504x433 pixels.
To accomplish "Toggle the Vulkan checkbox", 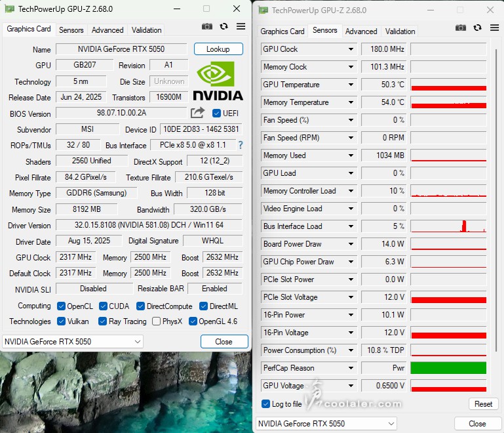I will [61, 321].
